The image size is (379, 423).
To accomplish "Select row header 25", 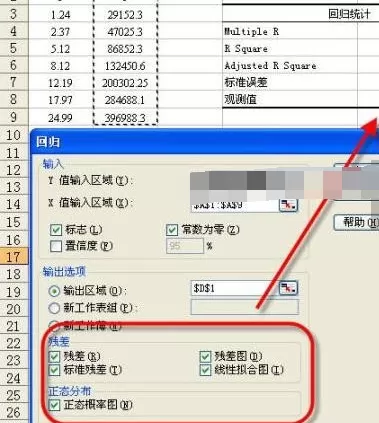I will (14, 395).
